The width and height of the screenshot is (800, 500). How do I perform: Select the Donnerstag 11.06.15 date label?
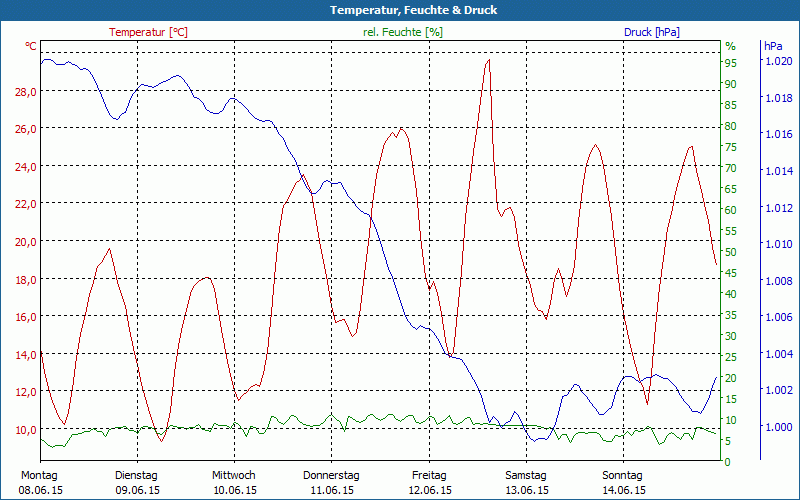(x=331, y=482)
